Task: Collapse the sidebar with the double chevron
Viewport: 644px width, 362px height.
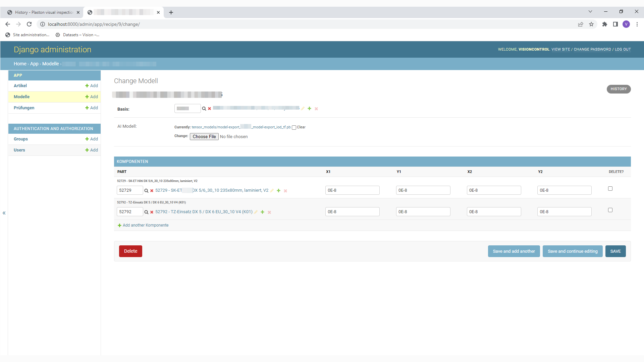Action: [4, 213]
